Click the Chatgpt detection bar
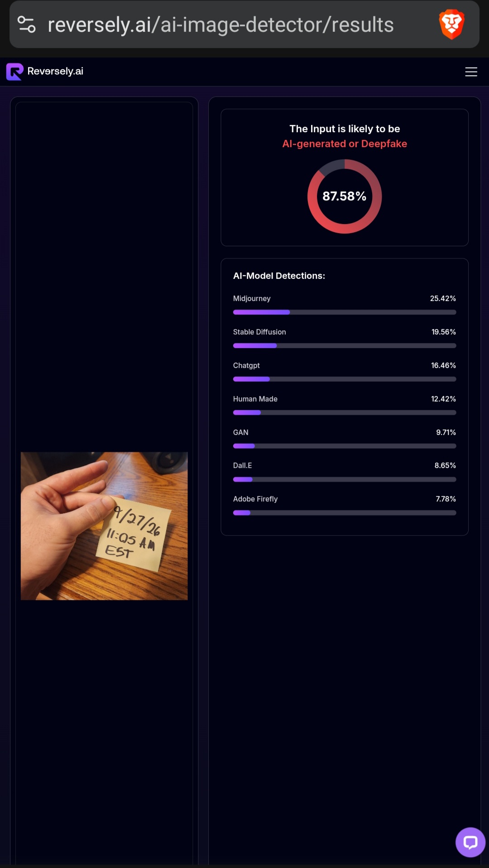This screenshot has height=868, width=489. point(345,379)
